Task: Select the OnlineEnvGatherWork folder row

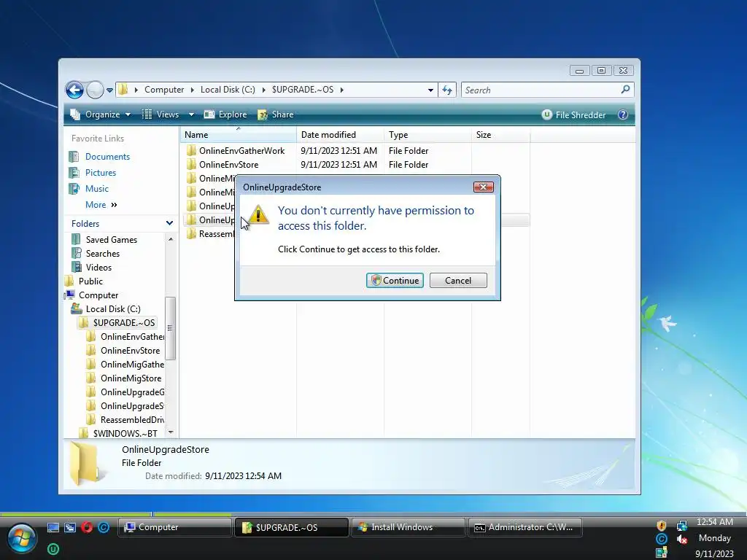Action: tap(356, 150)
